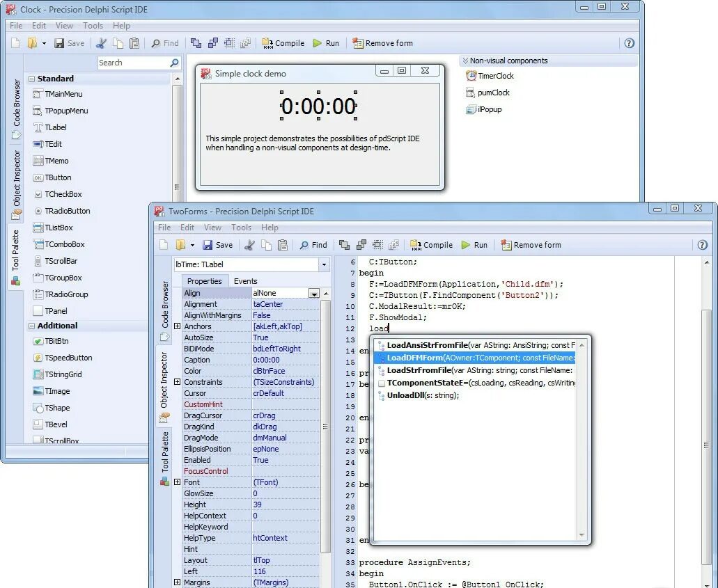The width and height of the screenshot is (718, 588).
Task: Click the New file icon in Clock window
Action: pyautogui.click(x=15, y=43)
